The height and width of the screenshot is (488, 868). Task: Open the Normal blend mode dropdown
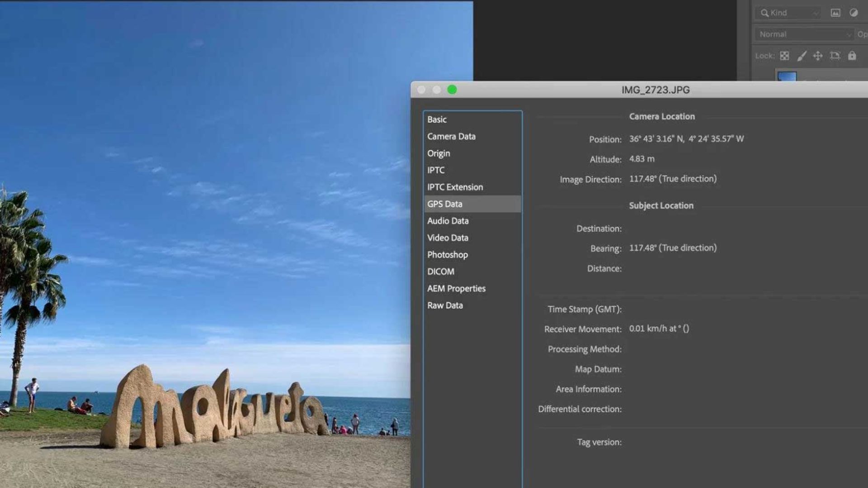[x=803, y=34]
